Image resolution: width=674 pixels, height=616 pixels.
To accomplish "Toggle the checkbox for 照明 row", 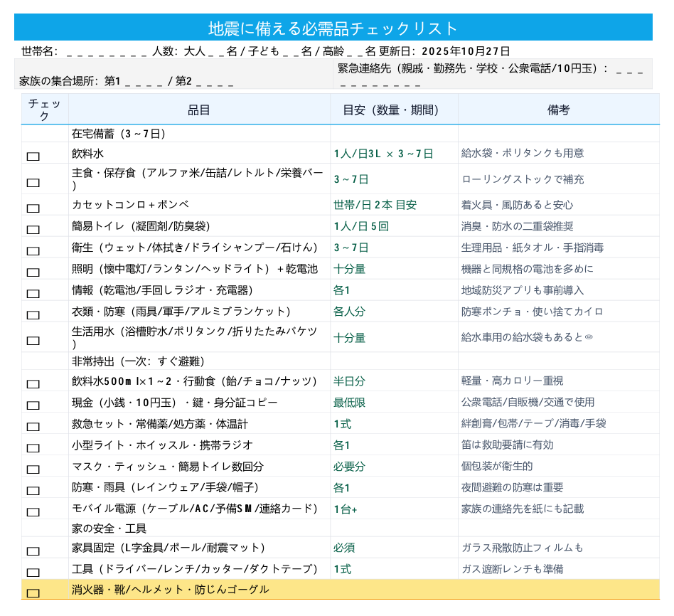I will coord(33,272).
